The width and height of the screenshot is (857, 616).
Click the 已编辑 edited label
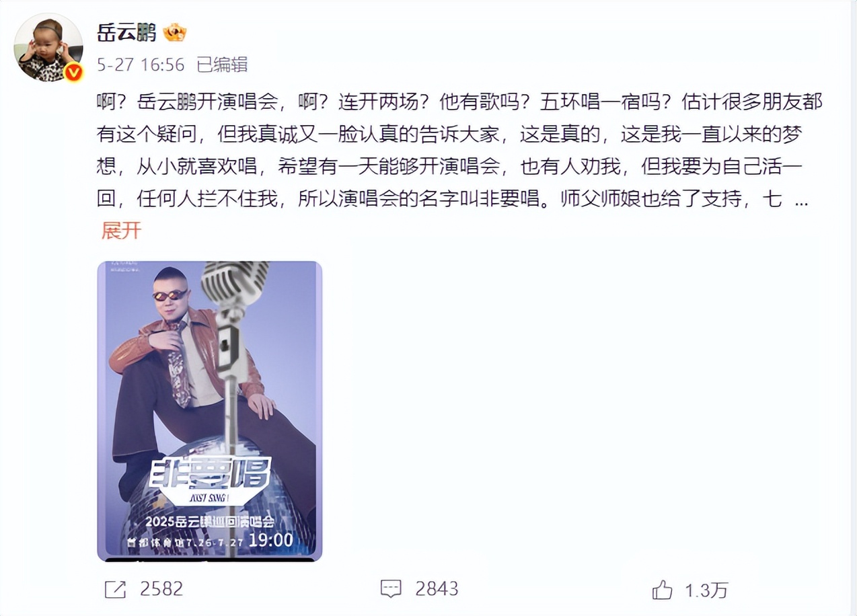222,65
